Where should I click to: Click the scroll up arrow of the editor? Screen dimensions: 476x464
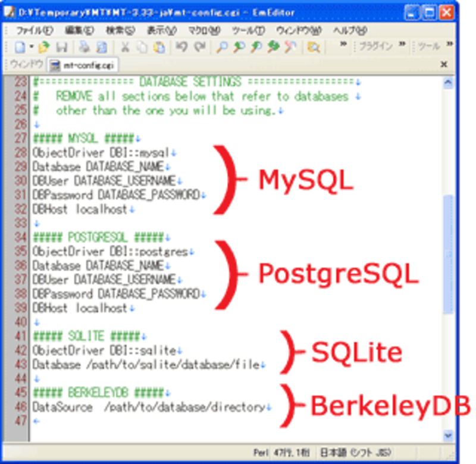pyautogui.click(x=449, y=83)
